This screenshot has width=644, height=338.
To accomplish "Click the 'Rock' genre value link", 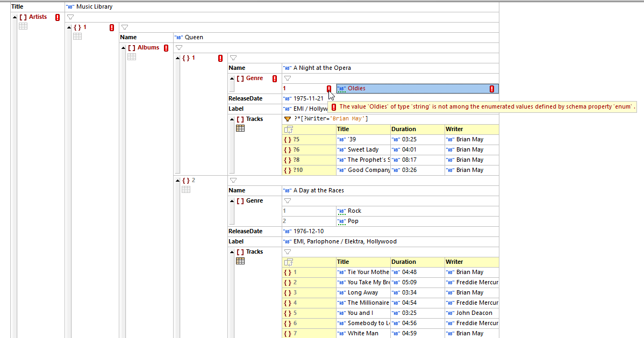I will (356, 211).
